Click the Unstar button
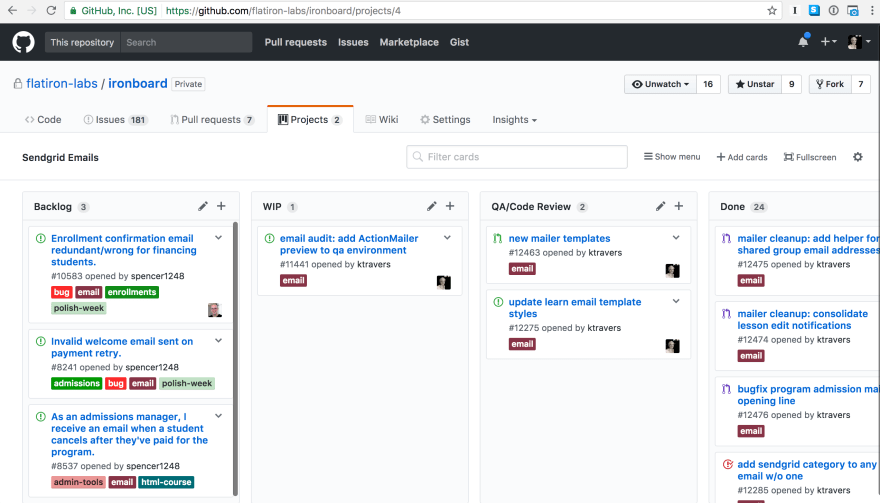 [755, 84]
